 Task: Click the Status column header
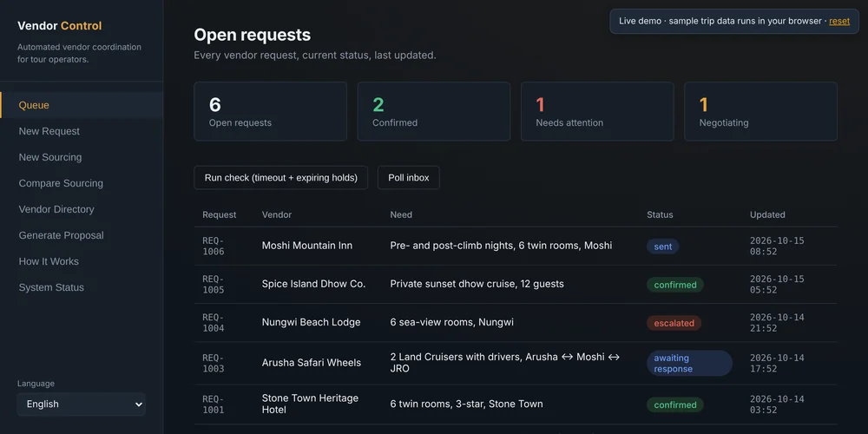(x=660, y=214)
